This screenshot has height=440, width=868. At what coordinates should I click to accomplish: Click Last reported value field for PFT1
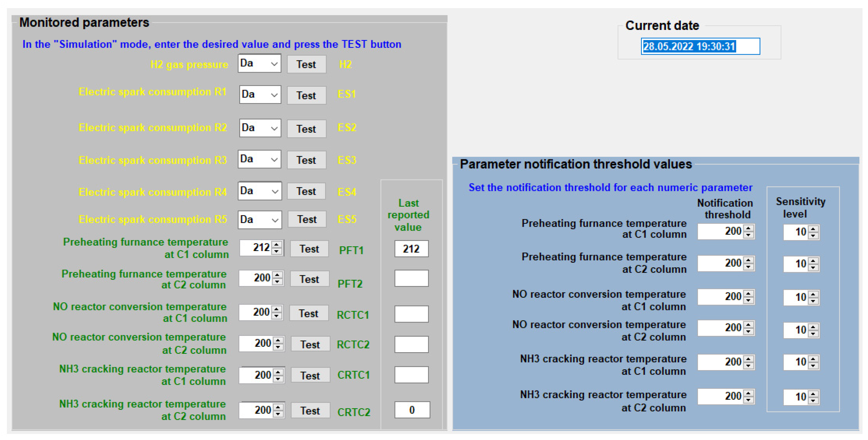pos(411,249)
